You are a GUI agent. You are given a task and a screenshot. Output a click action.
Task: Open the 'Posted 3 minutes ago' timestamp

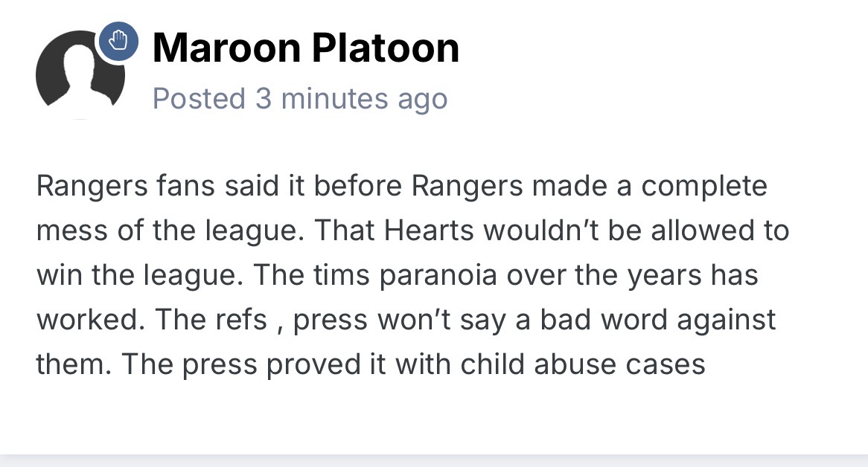(x=299, y=100)
